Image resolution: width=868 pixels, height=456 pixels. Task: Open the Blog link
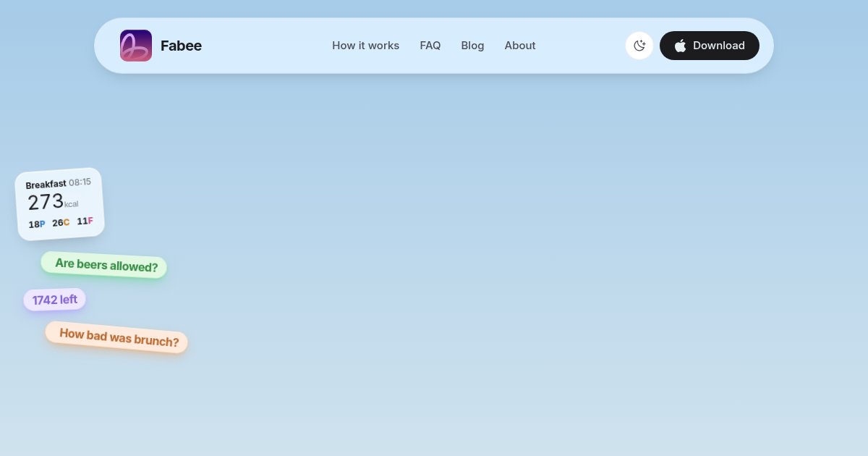tap(472, 46)
